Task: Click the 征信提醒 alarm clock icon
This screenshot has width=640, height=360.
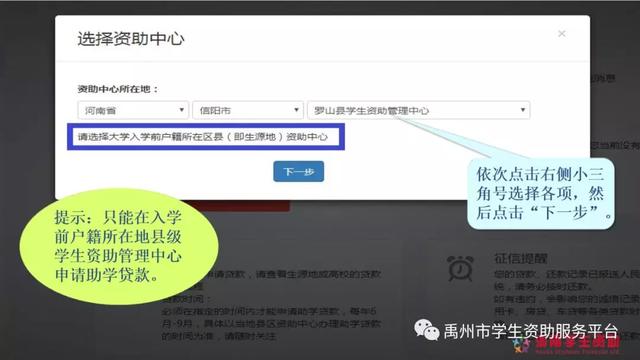Action: (x=460, y=268)
